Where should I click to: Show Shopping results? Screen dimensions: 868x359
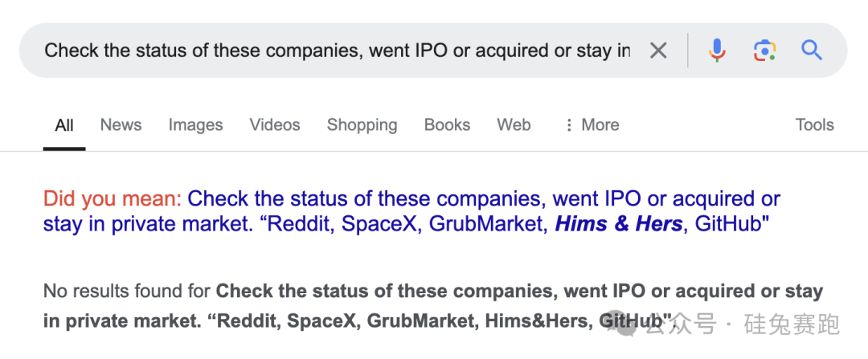click(x=362, y=125)
